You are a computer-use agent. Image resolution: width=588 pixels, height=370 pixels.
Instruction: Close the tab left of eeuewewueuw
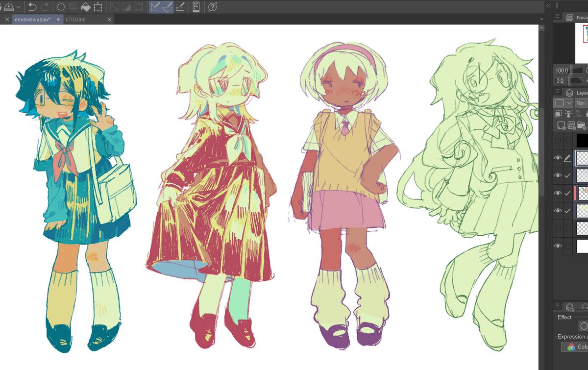tap(6, 20)
